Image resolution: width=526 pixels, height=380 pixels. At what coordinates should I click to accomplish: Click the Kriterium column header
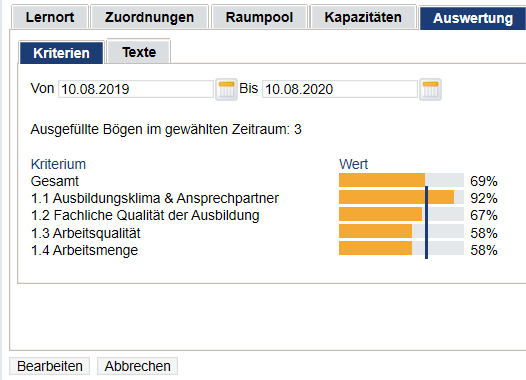tap(58, 164)
